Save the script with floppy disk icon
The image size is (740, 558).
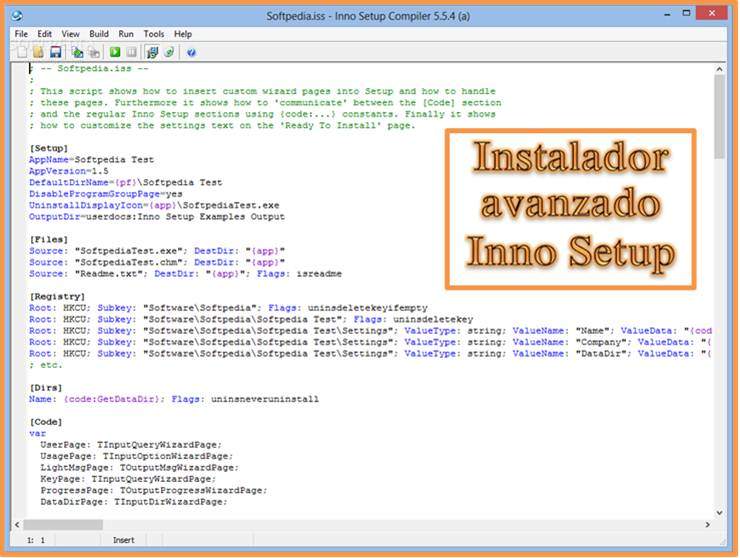tap(56, 52)
